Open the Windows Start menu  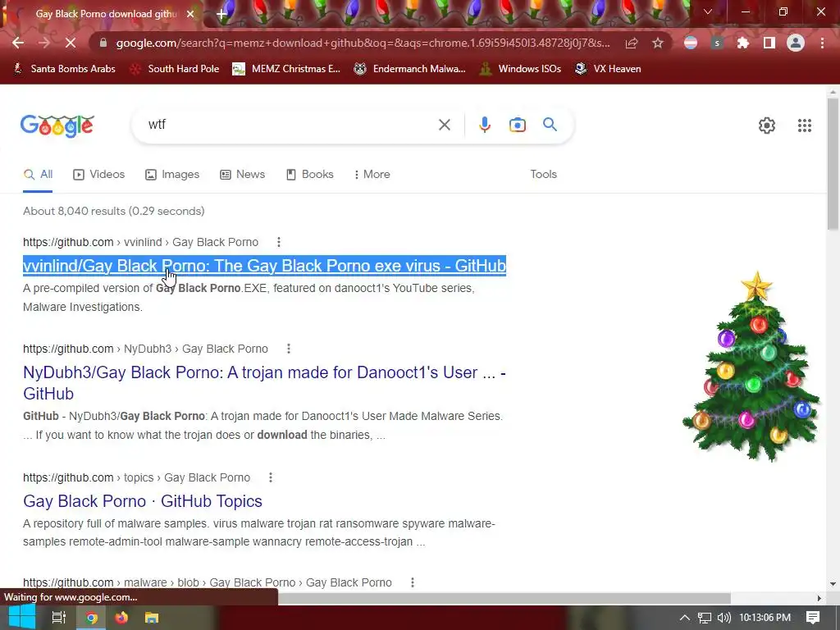coord(22,618)
